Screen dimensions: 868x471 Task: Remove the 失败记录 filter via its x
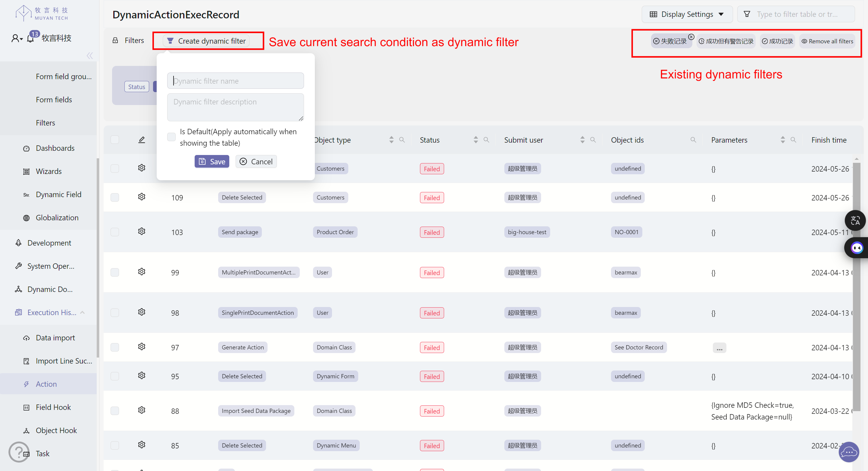pyautogui.click(x=691, y=37)
